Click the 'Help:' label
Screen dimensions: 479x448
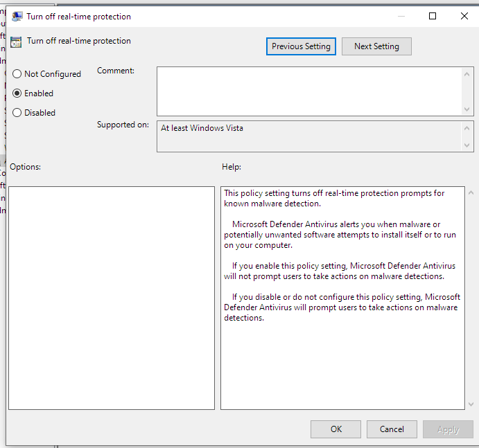[232, 167]
